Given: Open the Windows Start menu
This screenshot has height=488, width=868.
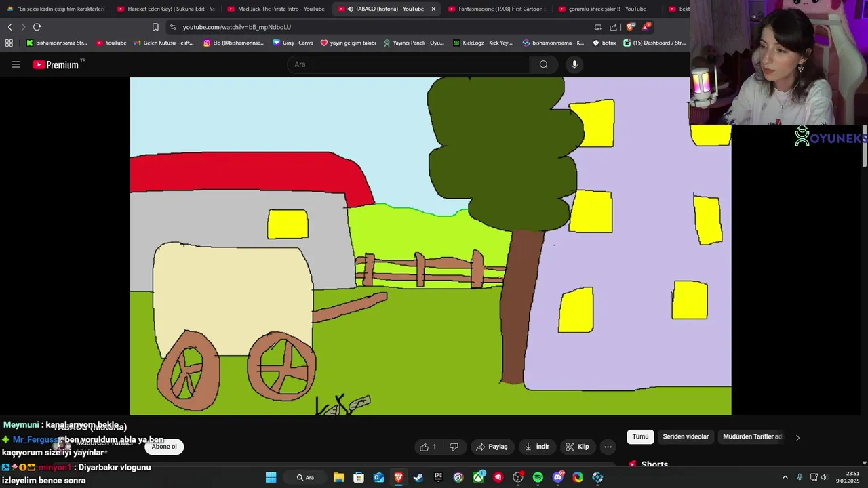Looking at the screenshot, I should tap(271, 477).
